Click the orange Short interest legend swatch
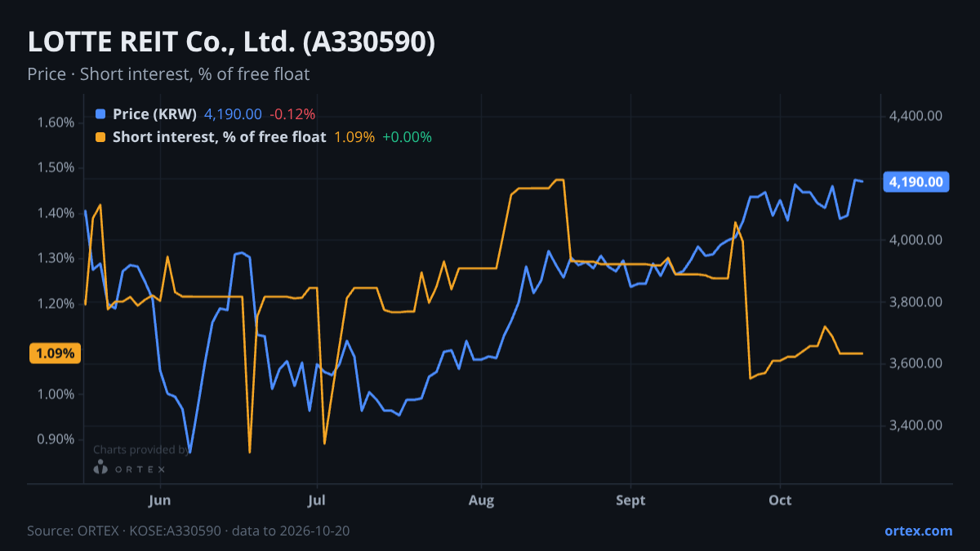Viewport: 980px width, 551px height. 100,137
